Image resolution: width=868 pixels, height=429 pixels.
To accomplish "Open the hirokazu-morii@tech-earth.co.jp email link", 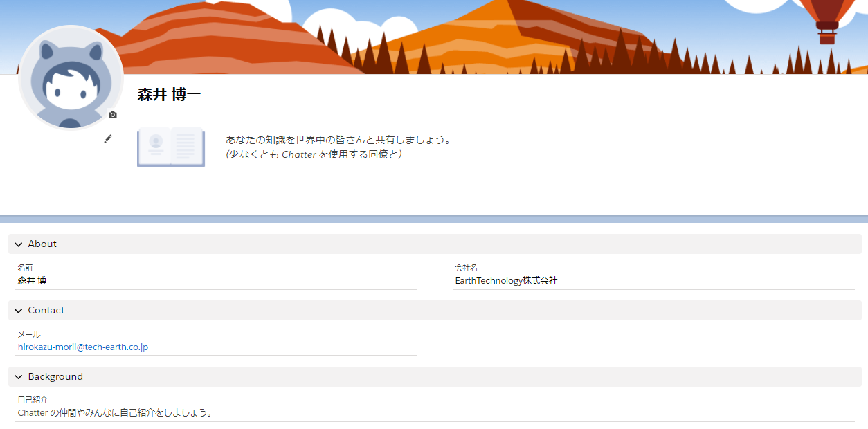I will click(x=83, y=347).
